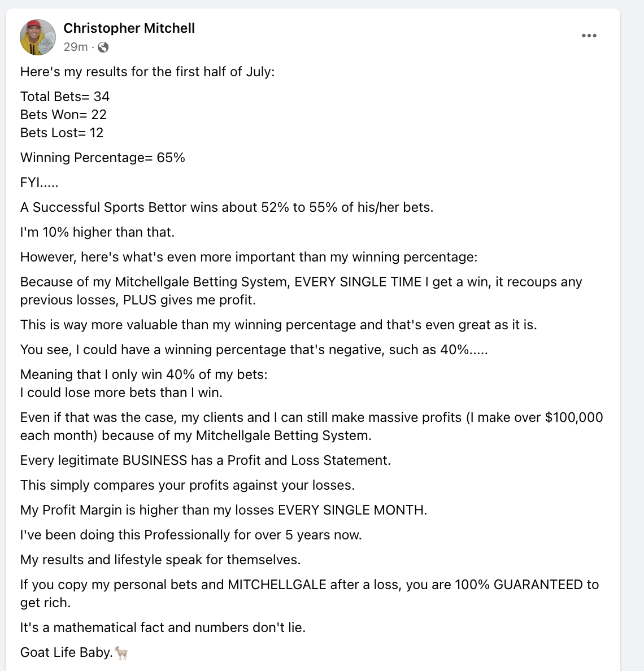
Task: Click the 'It's a mathematical fact' sentence
Action: [x=163, y=628]
